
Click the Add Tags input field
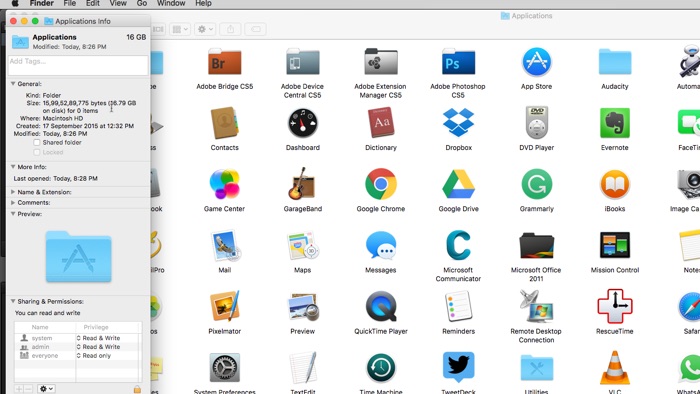click(78, 65)
